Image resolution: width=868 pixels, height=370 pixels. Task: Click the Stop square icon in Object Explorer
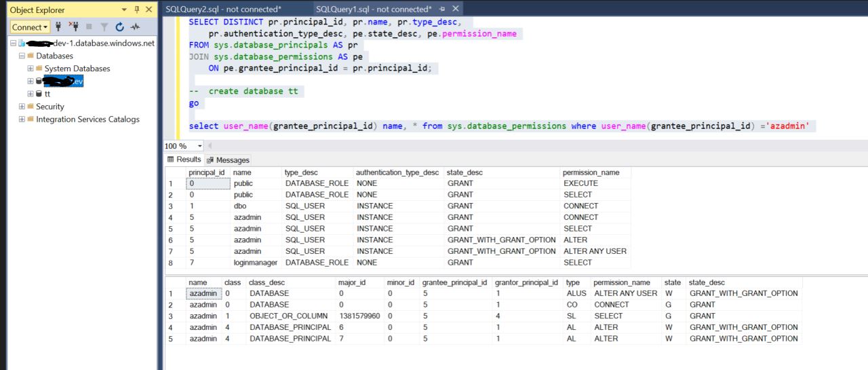click(x=89, y=27)
